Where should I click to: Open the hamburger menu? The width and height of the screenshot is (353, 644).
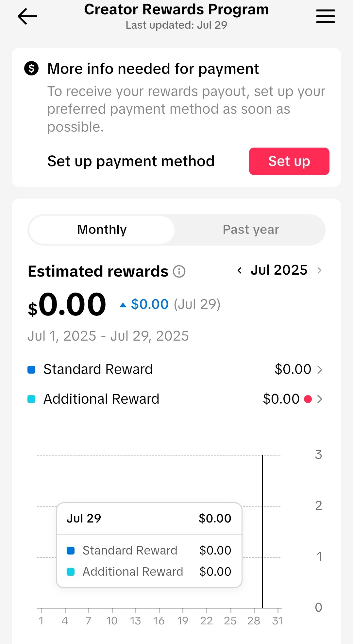(325, 16)
